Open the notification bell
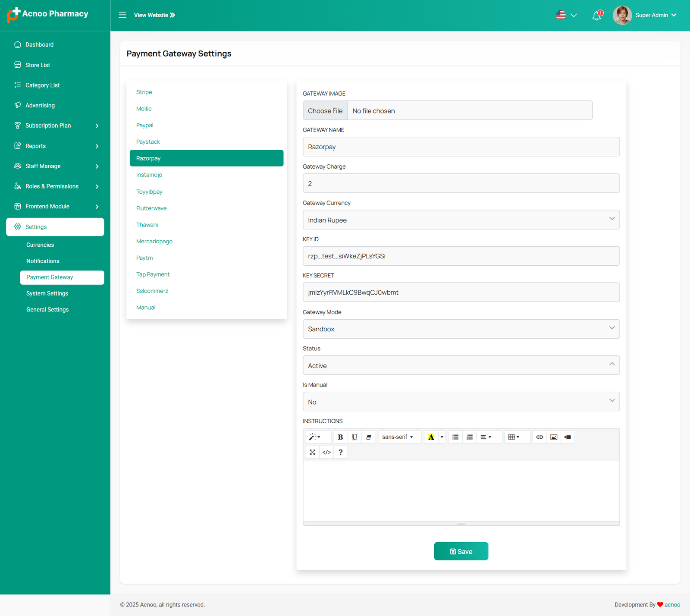Screen dimensions: 690x616 [x=596, y=16]
